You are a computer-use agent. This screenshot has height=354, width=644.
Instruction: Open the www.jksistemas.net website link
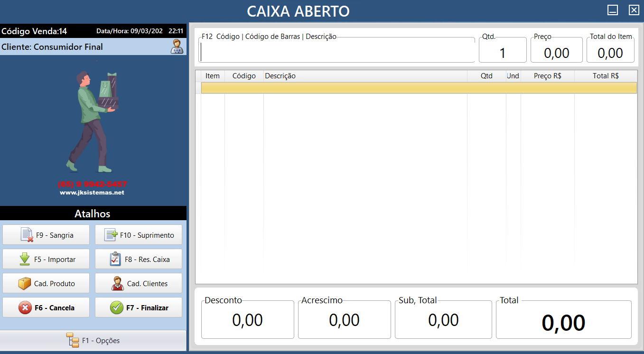click(92, 193)
